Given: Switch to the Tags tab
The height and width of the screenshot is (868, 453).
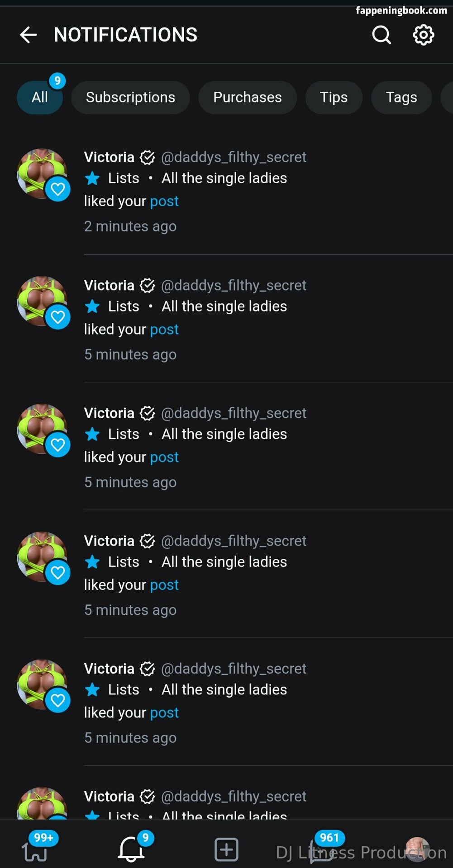Looking at the screenshot, I should tap(401, 97).
